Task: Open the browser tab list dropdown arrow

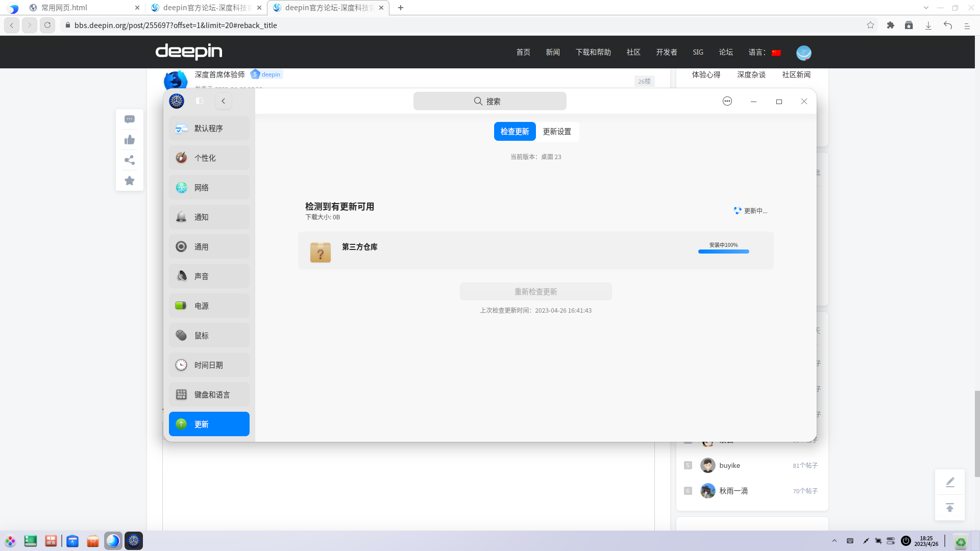Action: pyautogui.click(x=925, y=7)
